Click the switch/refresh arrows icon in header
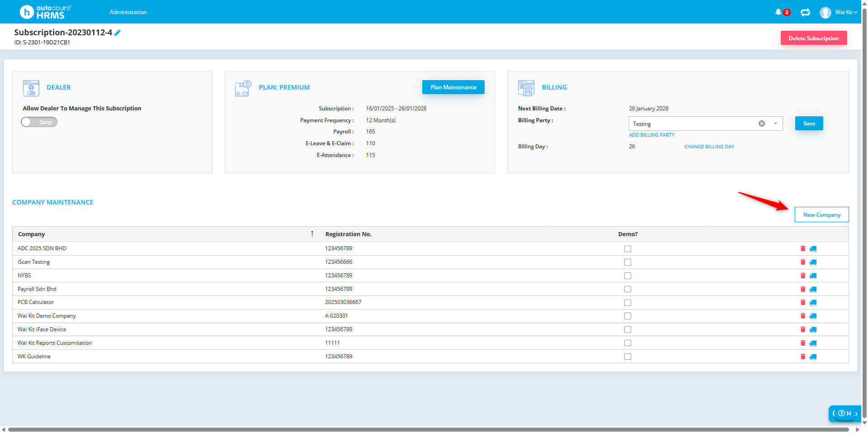 (805, 12)
